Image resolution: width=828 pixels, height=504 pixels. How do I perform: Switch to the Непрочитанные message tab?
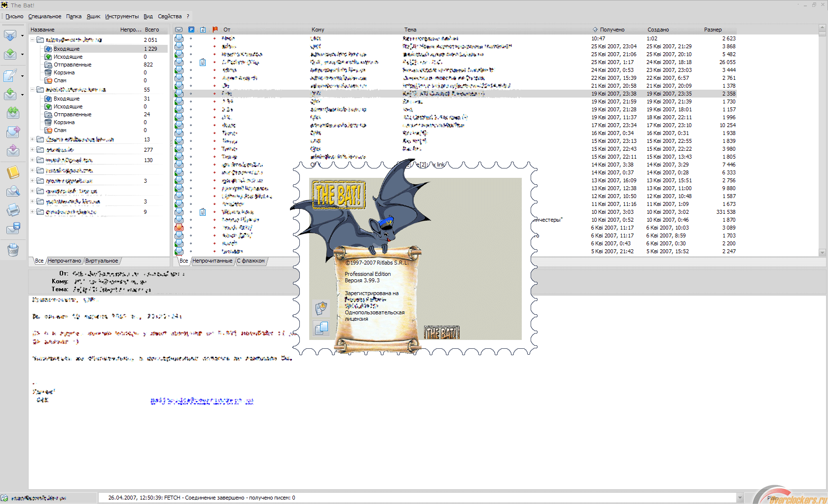pyautogui.click(x=212, y=261)
